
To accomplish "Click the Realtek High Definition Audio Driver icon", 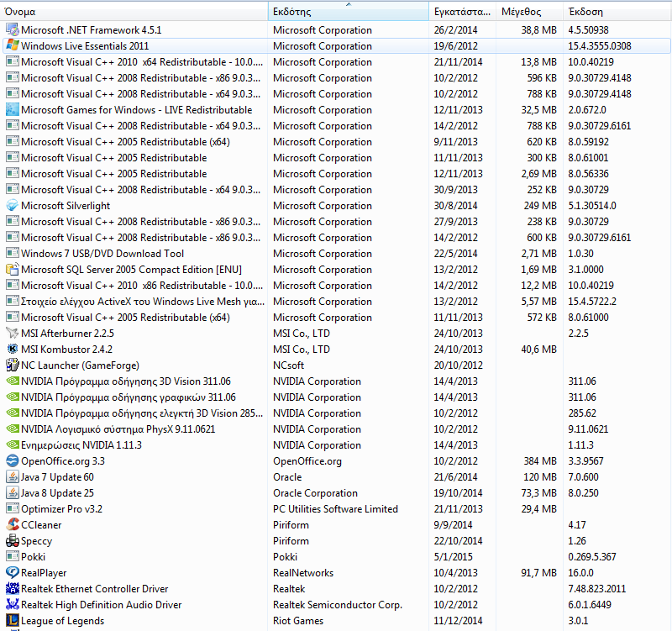I will coord(13,605).
